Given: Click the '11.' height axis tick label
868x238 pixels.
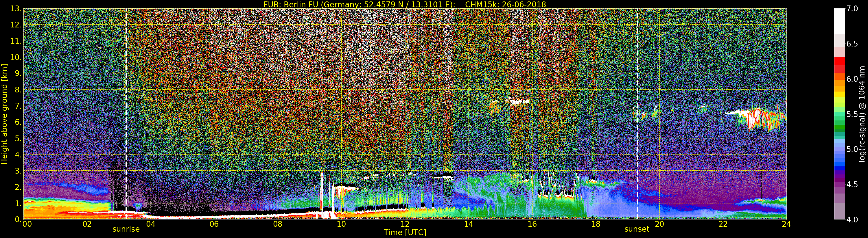Looking at the screenshot, I should [x=16, y=41].
